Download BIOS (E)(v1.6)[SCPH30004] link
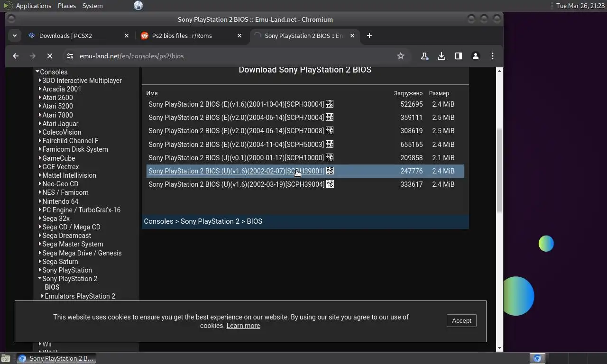This screenshot has width=607, height=364. tap(236, 104)
